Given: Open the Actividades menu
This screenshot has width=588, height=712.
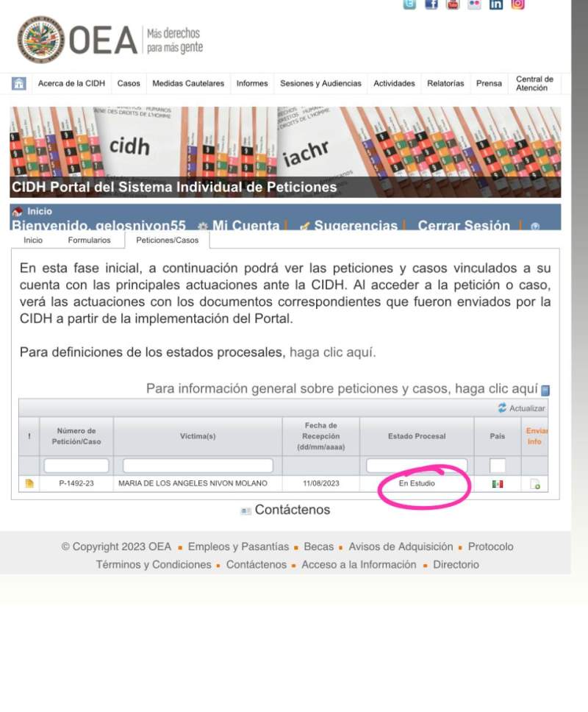Looking at the screenshot, I should pyautogui.click(x=394, y=84).
